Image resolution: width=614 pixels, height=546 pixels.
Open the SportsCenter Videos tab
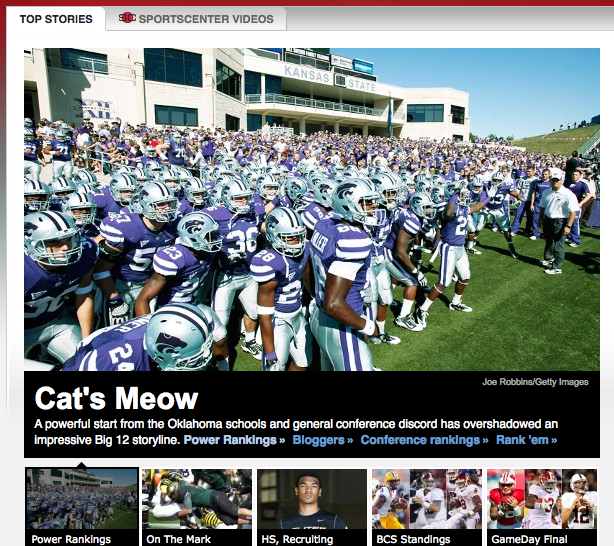point(196,19)
